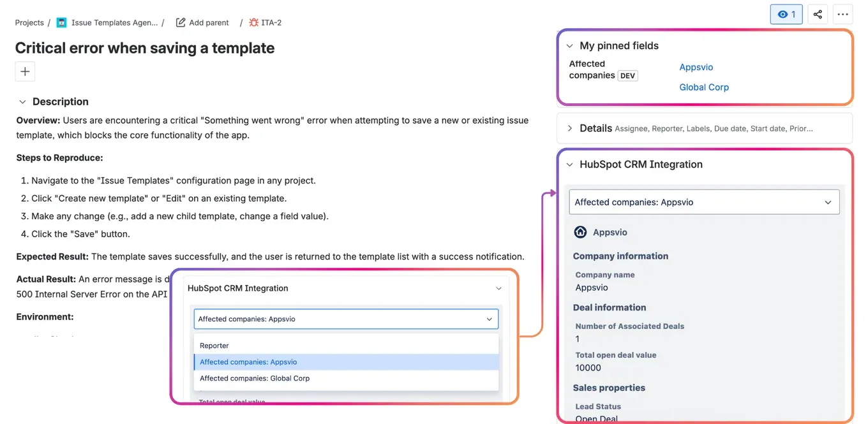The height and width of the screenshot is (424, 868).
Task: Click the share icon in the top toolbar
Action: point(818,14)
